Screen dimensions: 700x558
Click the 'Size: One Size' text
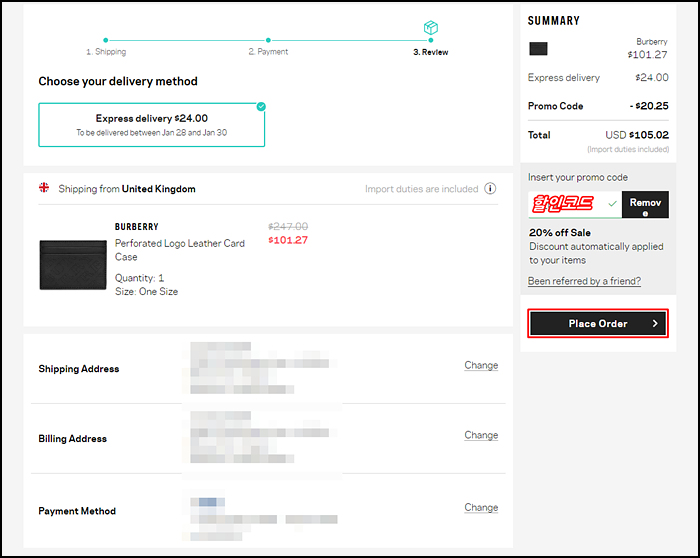[x=146, y=291]
